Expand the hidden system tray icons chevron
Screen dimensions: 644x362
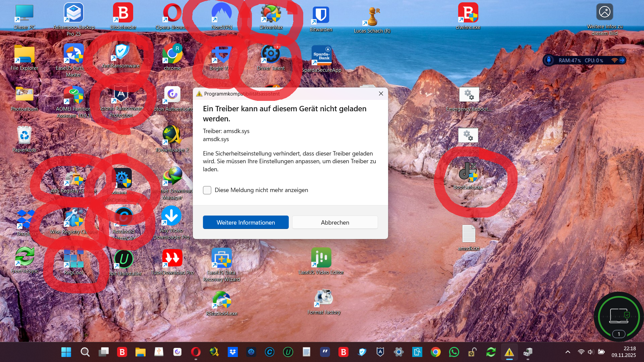568,352
